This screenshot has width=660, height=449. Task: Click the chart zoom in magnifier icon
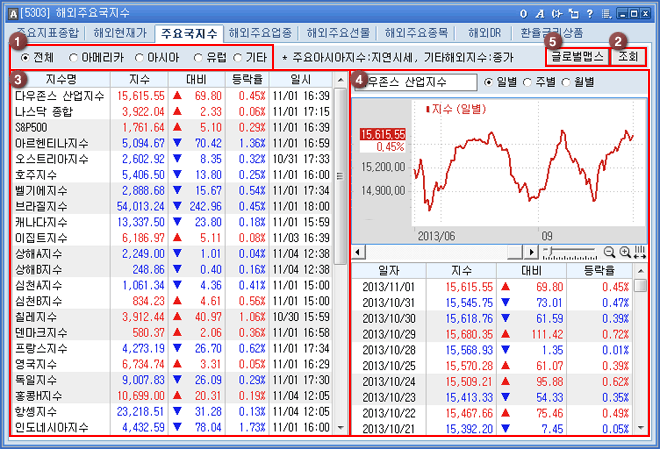point(626,252)
